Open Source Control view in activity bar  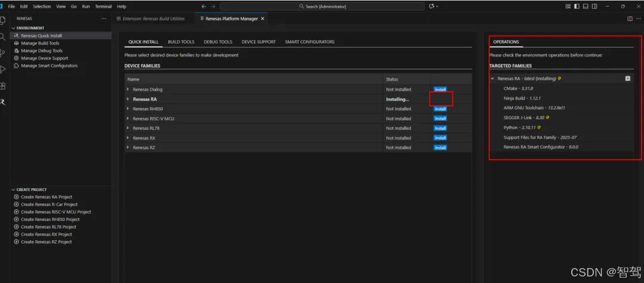(x=2, y=53)
